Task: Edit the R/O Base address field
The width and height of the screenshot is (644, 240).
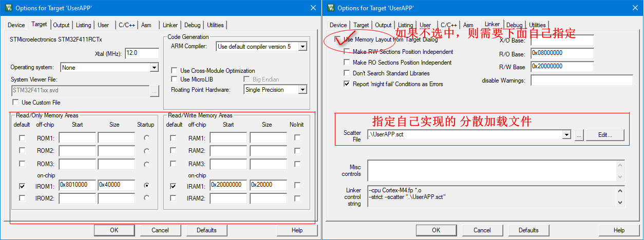Action: point(562,53)
